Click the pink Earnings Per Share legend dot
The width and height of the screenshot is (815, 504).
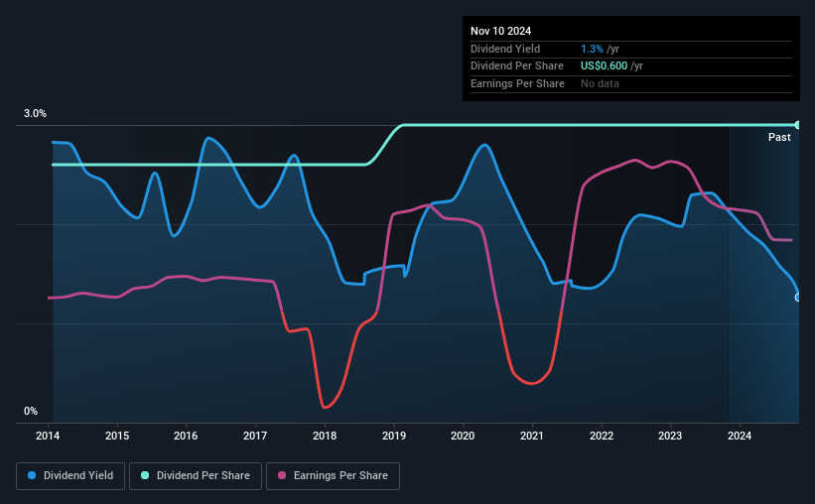click(x=282, y=475)
